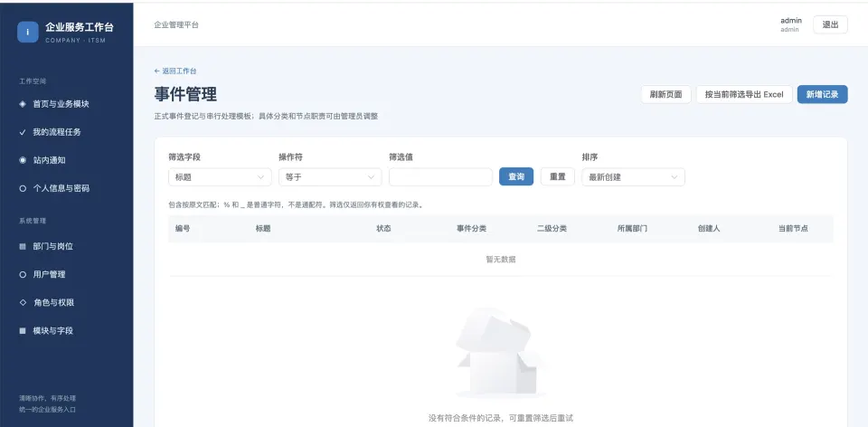Click 企业管理平台 header text
Viewport: 868px width, 427px height.
tap(176, 25)
